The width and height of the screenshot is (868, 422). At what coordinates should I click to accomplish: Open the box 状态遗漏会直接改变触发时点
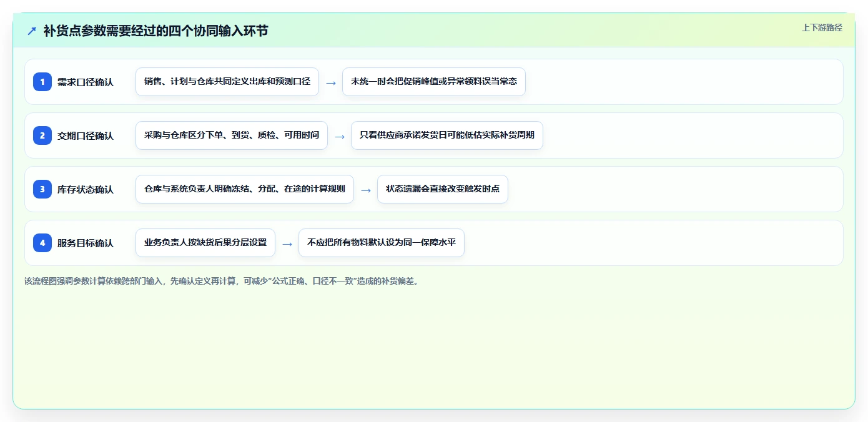[x=443, y=189]
